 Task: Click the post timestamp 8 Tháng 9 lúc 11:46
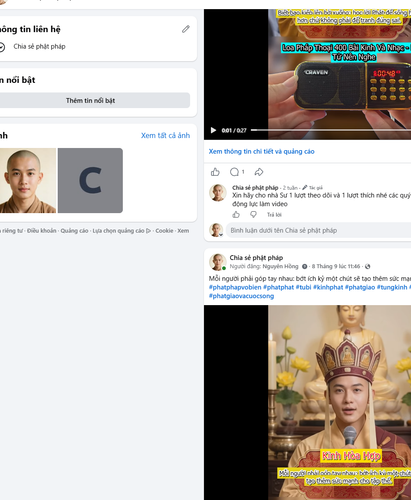(x=336, y=266)
